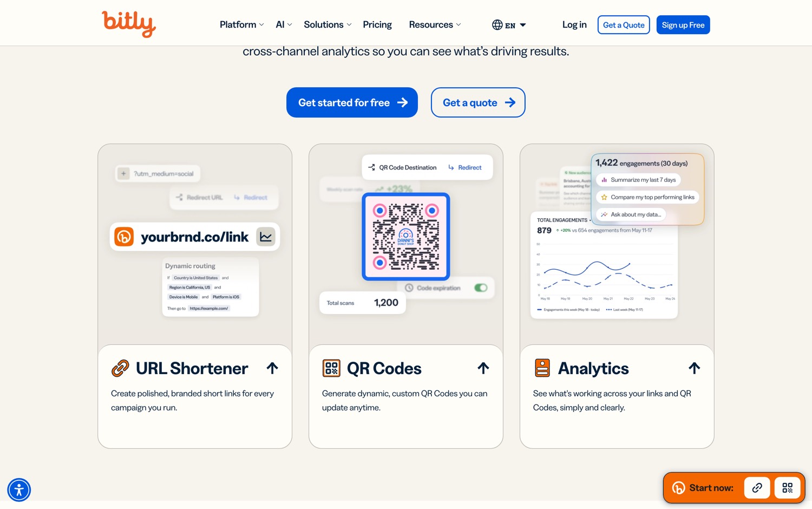
Task: Click the Sign up Free button
Action: [x=683, y=25]
